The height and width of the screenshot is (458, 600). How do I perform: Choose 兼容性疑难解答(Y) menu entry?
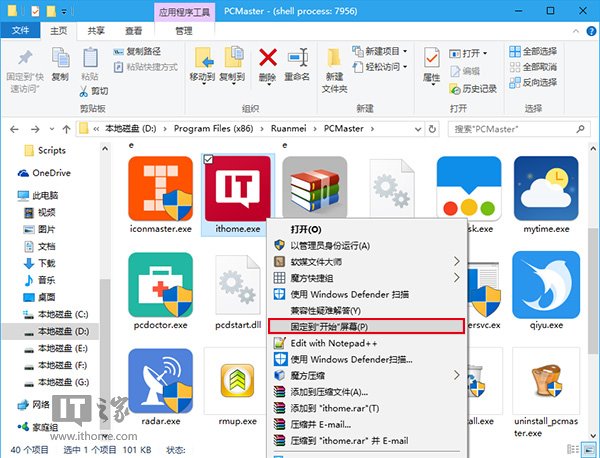click(367, 310)
